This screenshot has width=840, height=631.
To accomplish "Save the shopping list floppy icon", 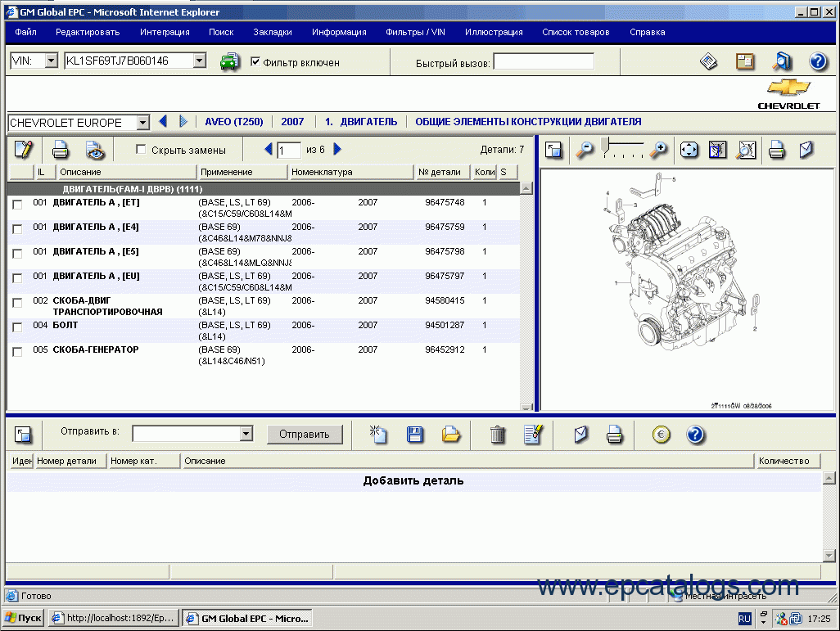I will [414, 435].
